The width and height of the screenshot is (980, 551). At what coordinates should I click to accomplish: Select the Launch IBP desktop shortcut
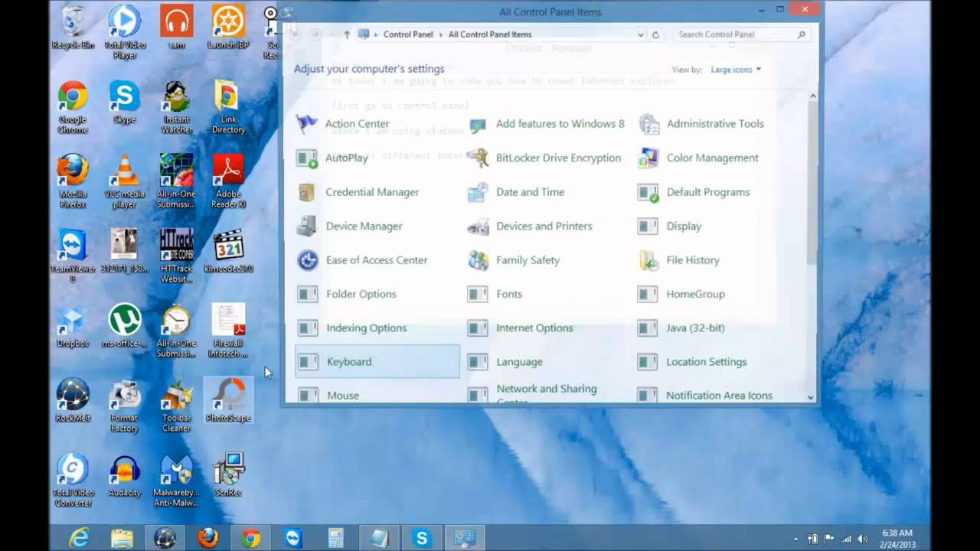click(x=228, y=28)
